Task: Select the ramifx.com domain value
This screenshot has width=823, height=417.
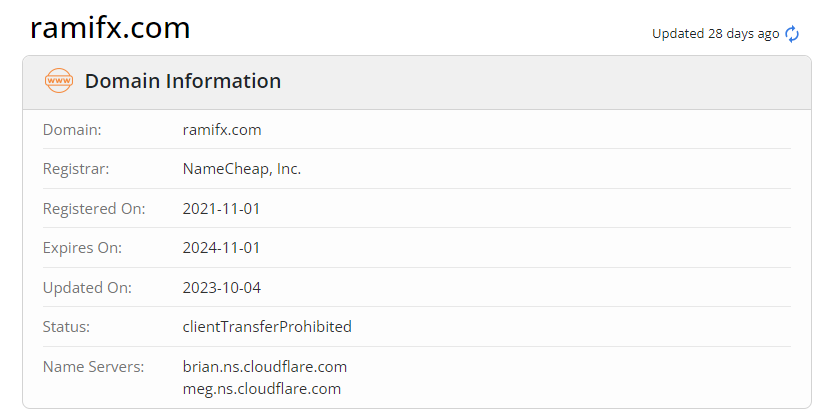Action: tap(222, 130)
